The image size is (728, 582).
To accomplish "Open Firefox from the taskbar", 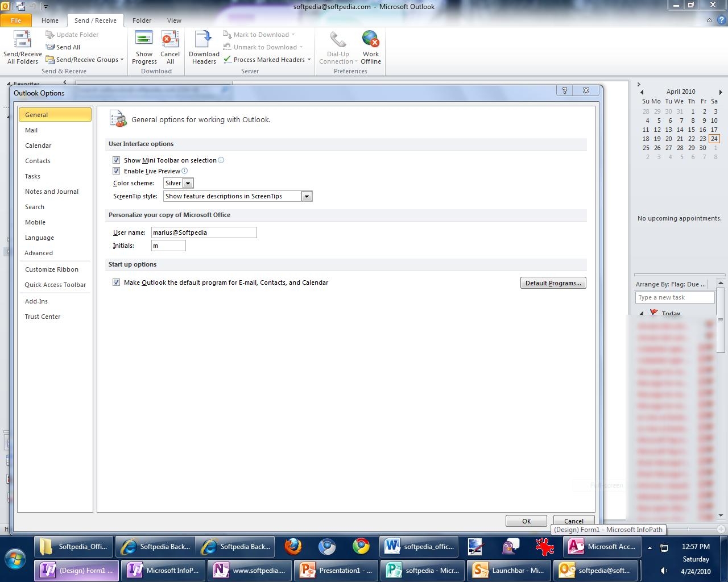I will [x=293, y=547].
